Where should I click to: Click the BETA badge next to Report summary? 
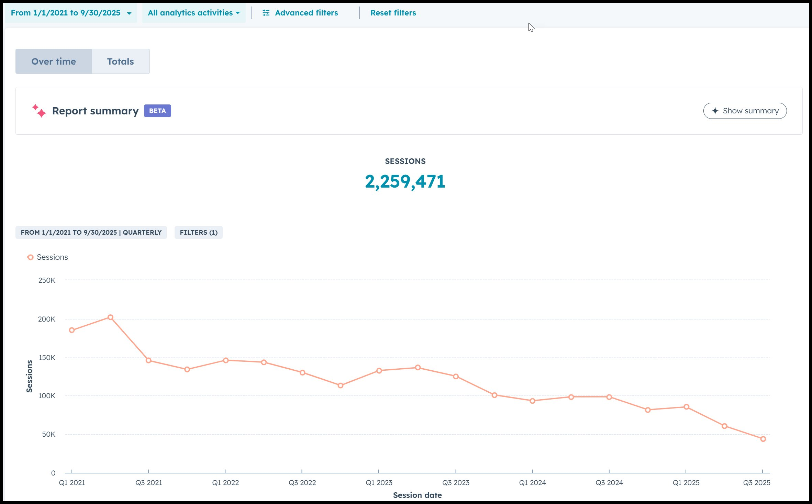tap(157, 111)
